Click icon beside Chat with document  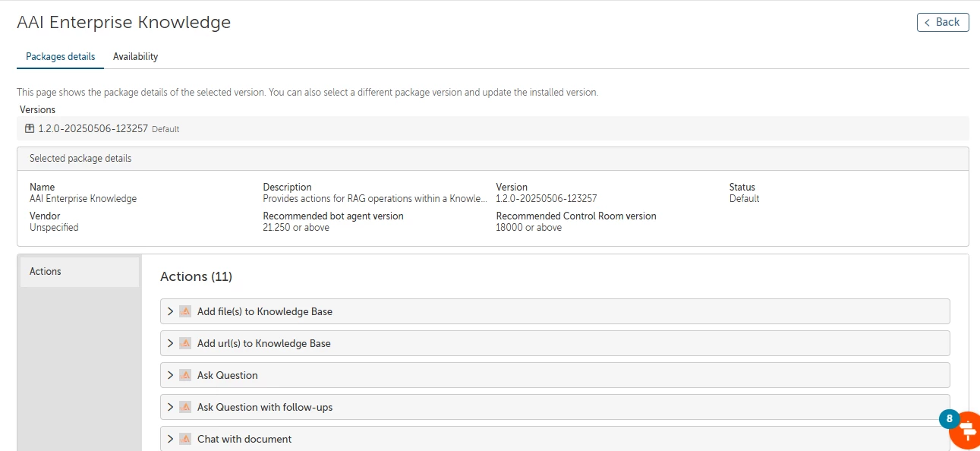[x=185, y=439]
